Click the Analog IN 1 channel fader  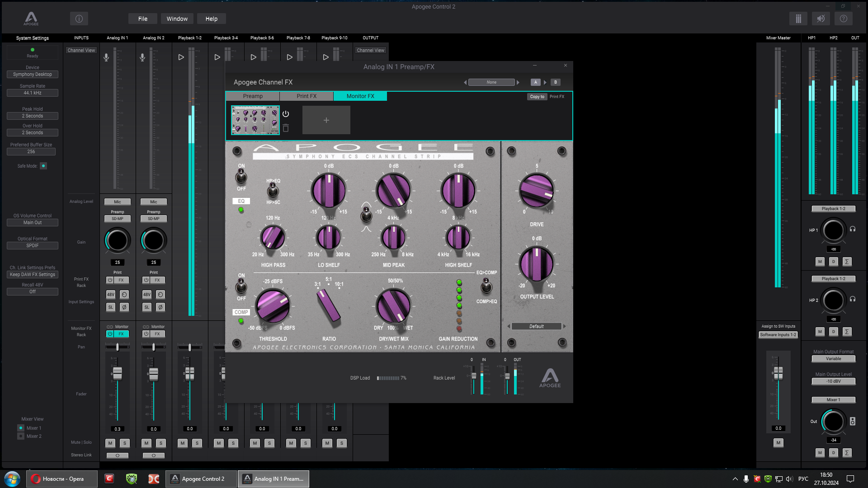coord(118,373)
